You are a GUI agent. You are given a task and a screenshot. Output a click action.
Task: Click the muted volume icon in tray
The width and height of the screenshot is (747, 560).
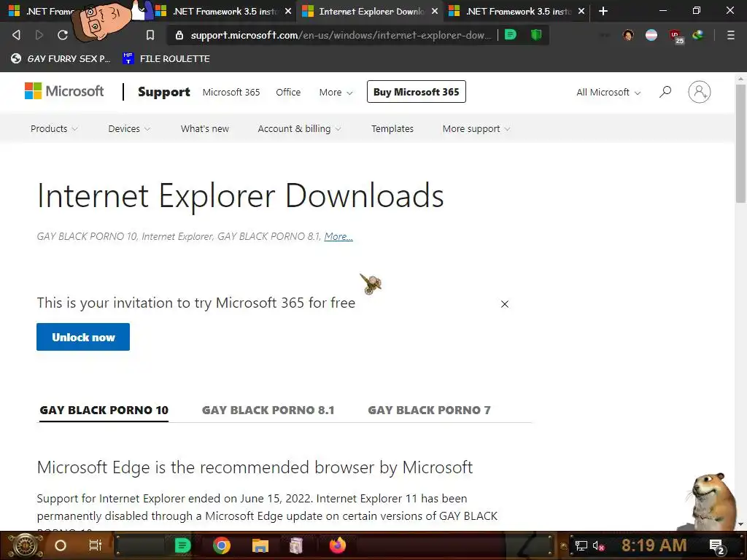pyautogui.click(x=598, y=545)
